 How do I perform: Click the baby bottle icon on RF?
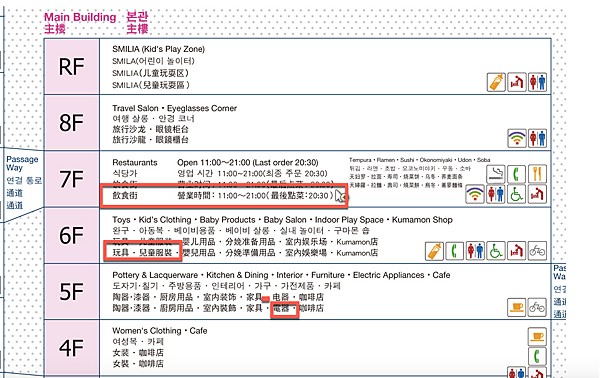coord(496,82)
